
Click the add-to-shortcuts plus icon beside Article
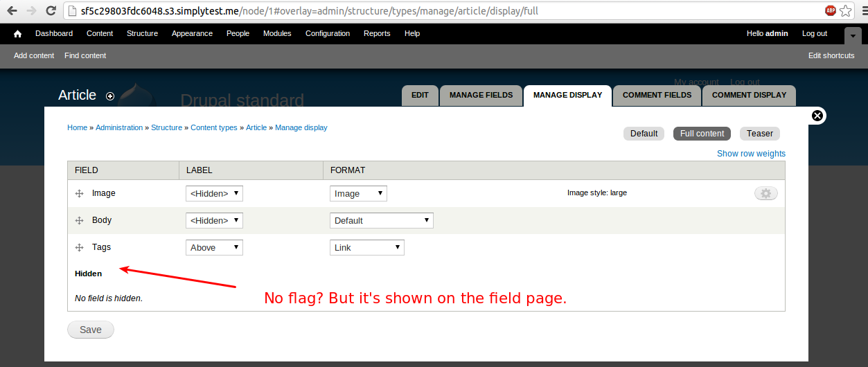coord(110,96)
